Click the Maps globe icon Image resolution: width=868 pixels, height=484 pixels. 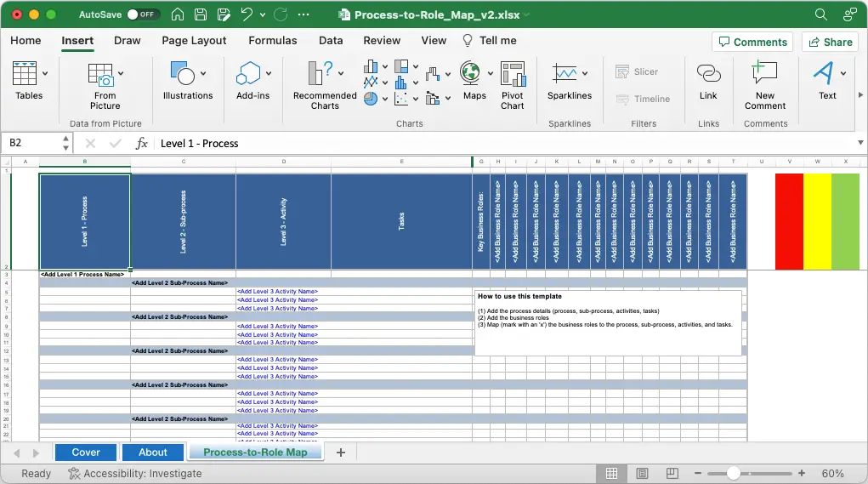pyautogui.click(x=470, y=73)
